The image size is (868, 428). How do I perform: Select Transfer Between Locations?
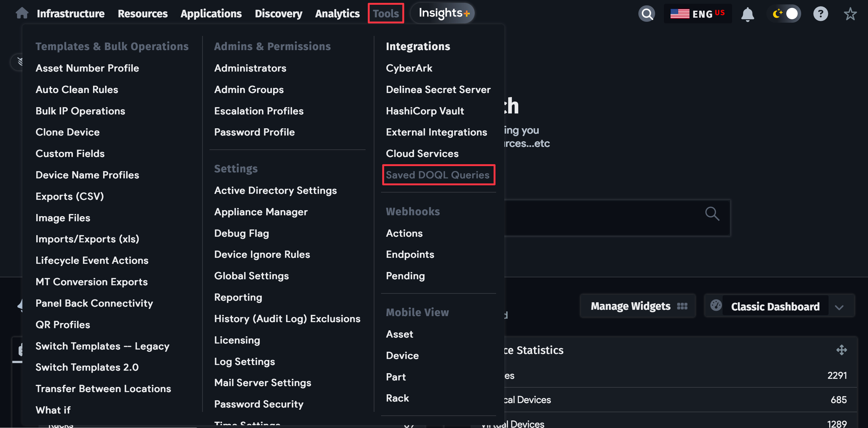[103, 389]
